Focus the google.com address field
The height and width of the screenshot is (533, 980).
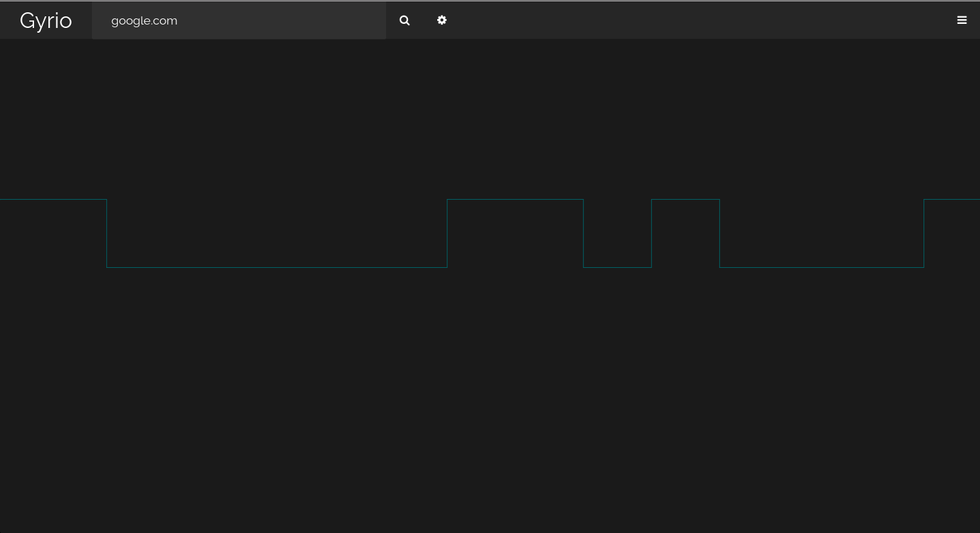point(239,20)
